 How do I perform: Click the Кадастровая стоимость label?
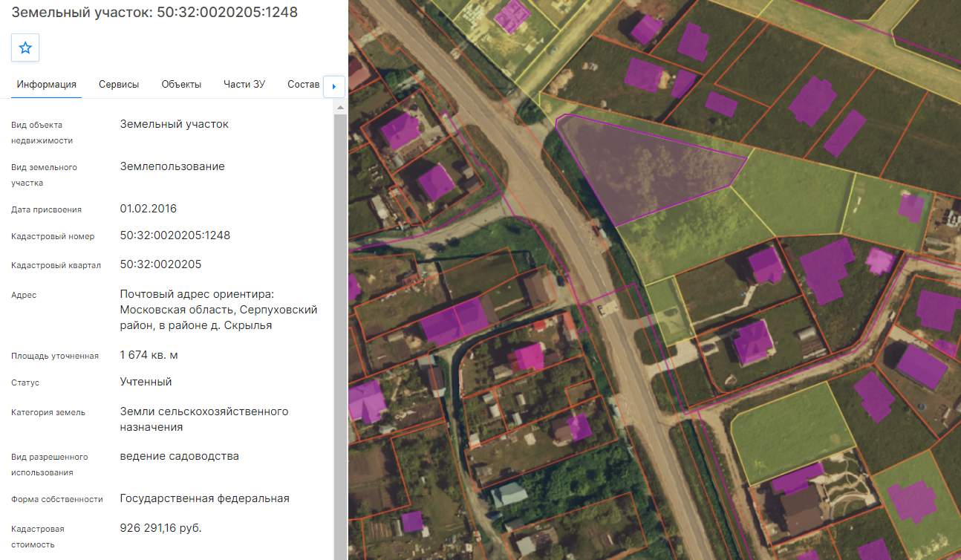[x=38, y=536]
